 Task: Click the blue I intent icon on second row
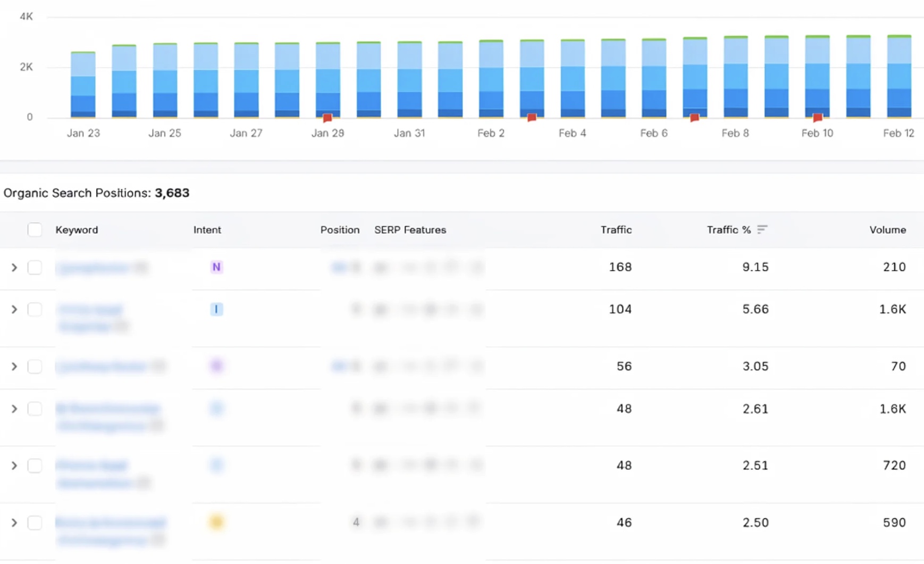pos(216,309)
